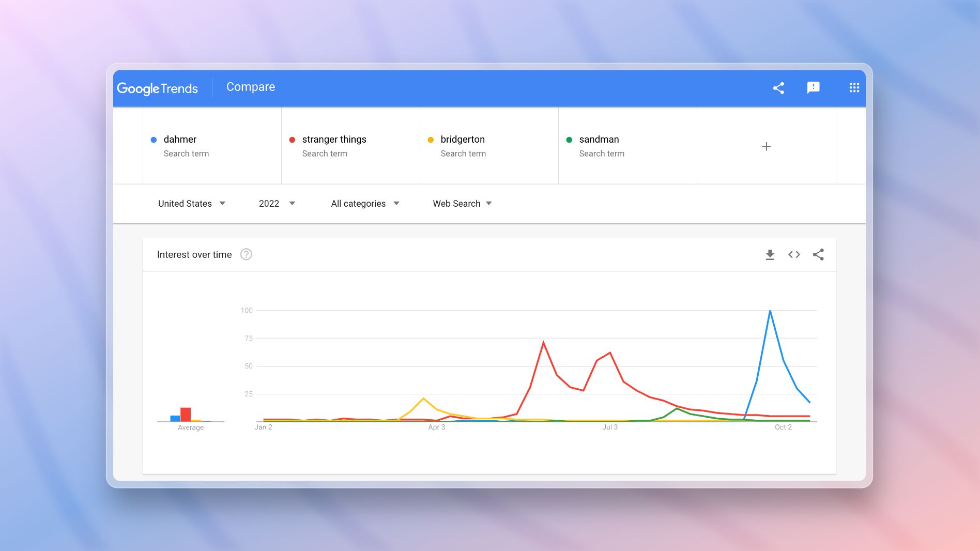Click the green dot beside sandman
980x551 pixels.
tap(569, 140)
